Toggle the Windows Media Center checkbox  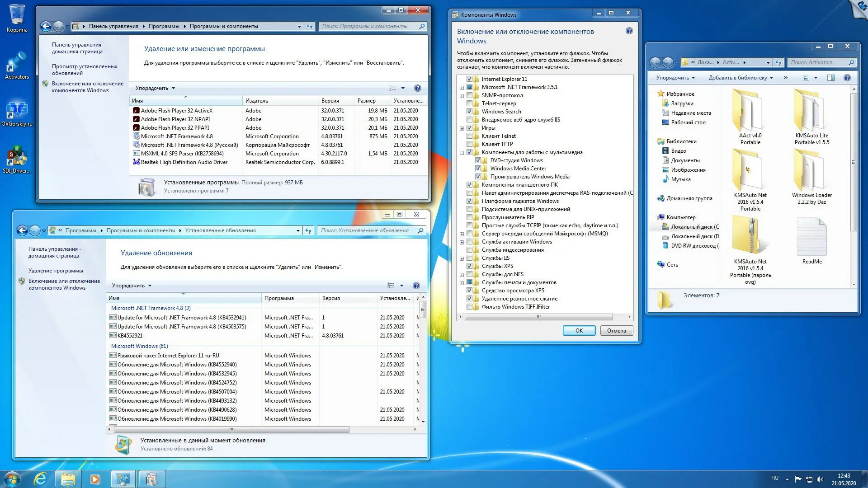point(478,169)
